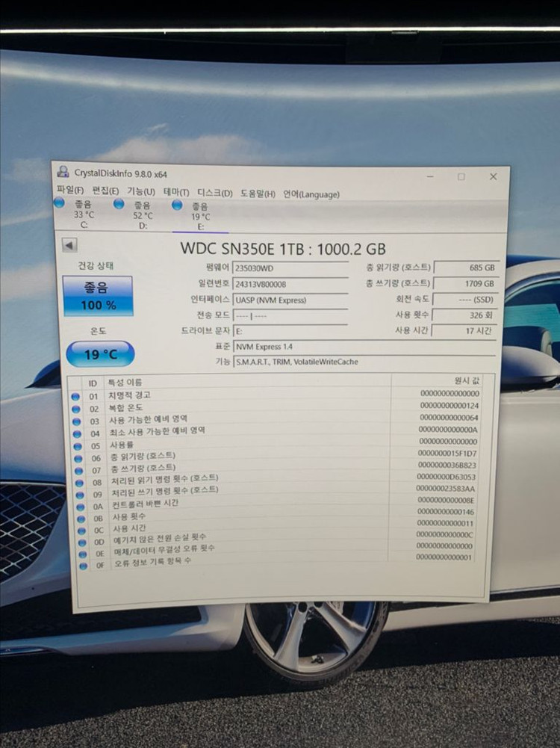Image resolution: width=560 pixels, height=748 pixels.
Task: Click the blue status icon for ID 06
Action: click(x=78, y=458)
